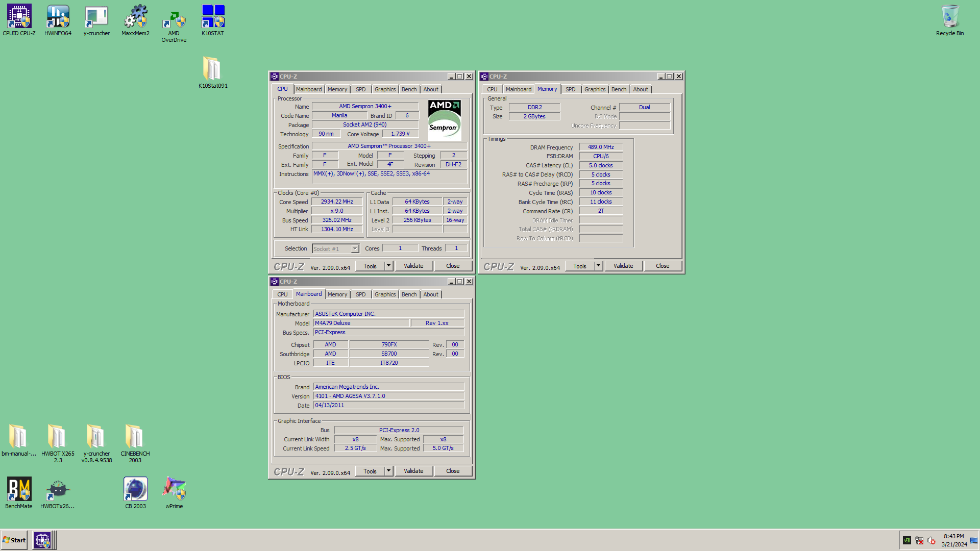Click Validate in the CPU window
980x551 pixels.
pos(413,266)
